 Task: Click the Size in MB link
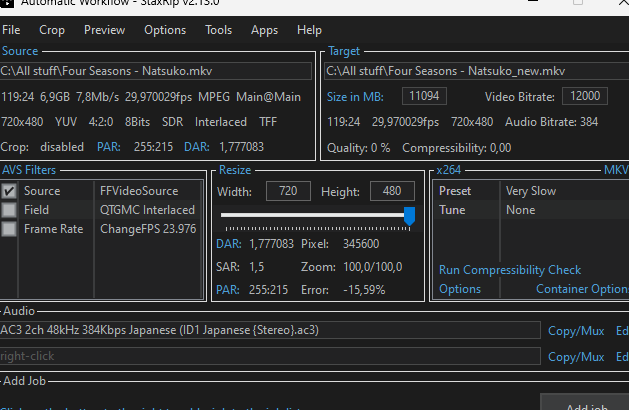click(355, 97)
